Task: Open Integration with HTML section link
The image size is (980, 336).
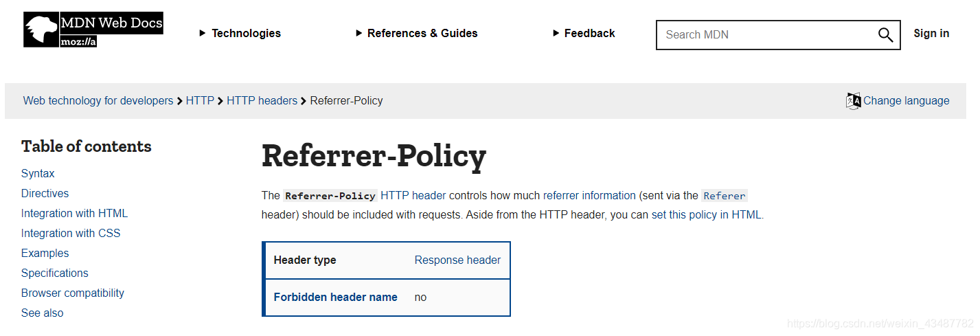Action: coord(74,213)
